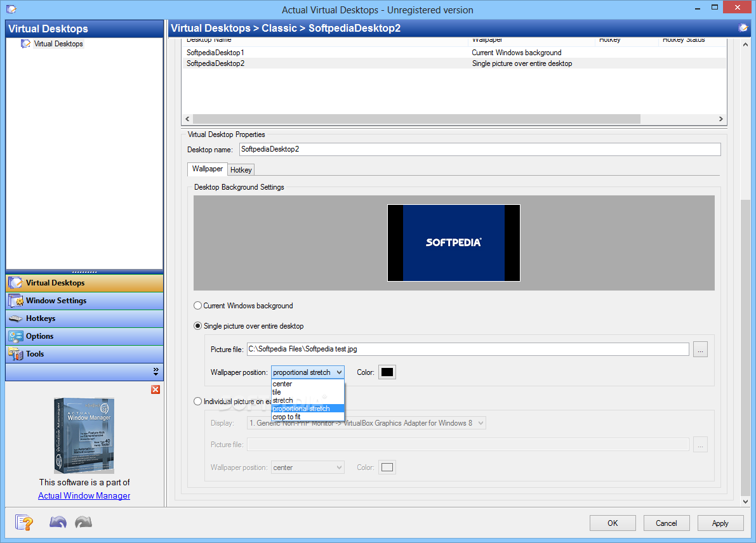Browse for picture file with ... button
Viewport: 756px width, 543px height.
pos(700,350)
